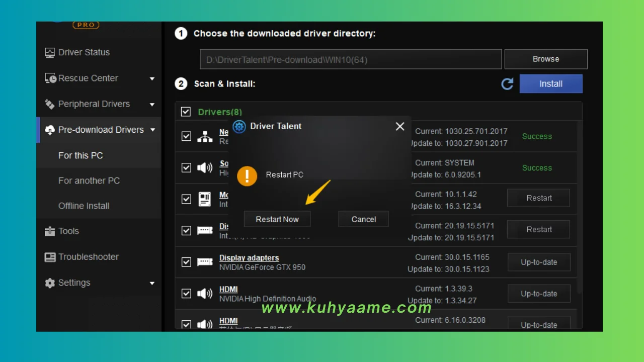Click the Tools toolbox icon
This screenshot has height=362, width=644.
(x=50, y=231)
